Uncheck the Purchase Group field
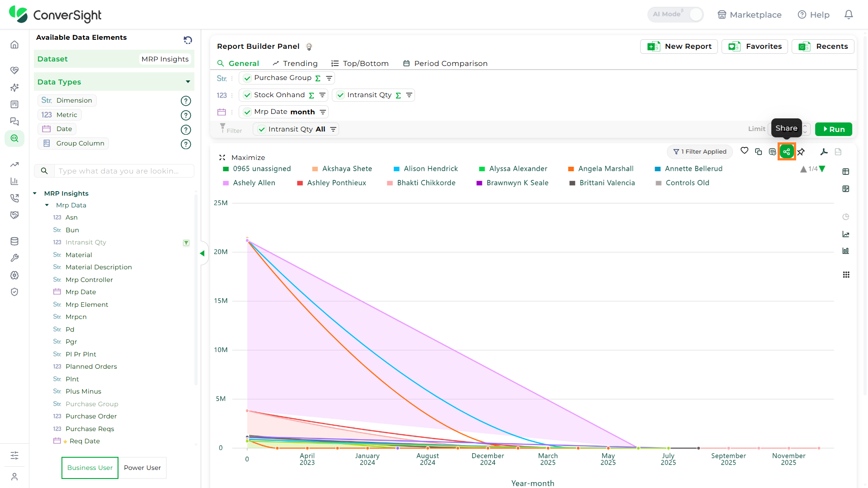Viewport: 868px width, 488px height. coord(247,78)
